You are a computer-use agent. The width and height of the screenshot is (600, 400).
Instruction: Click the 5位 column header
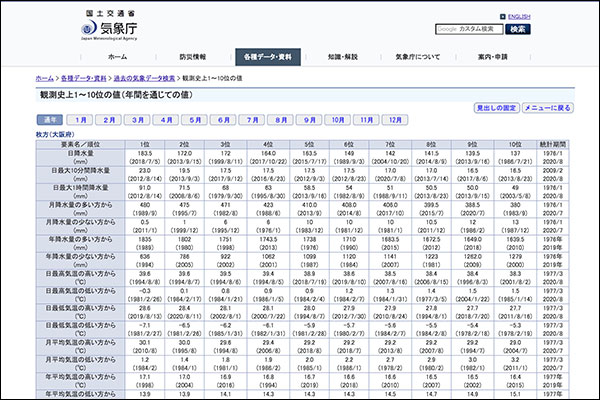(309, 144)
